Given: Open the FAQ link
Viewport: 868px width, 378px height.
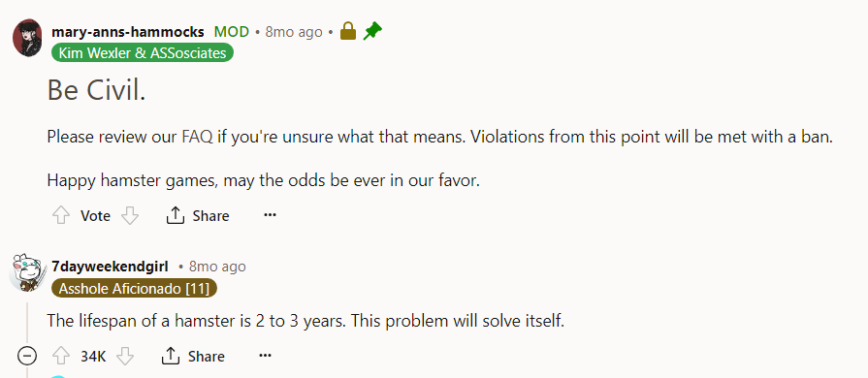Looking at the screenshot, I should pyautogui.click(x=197, y=136).
